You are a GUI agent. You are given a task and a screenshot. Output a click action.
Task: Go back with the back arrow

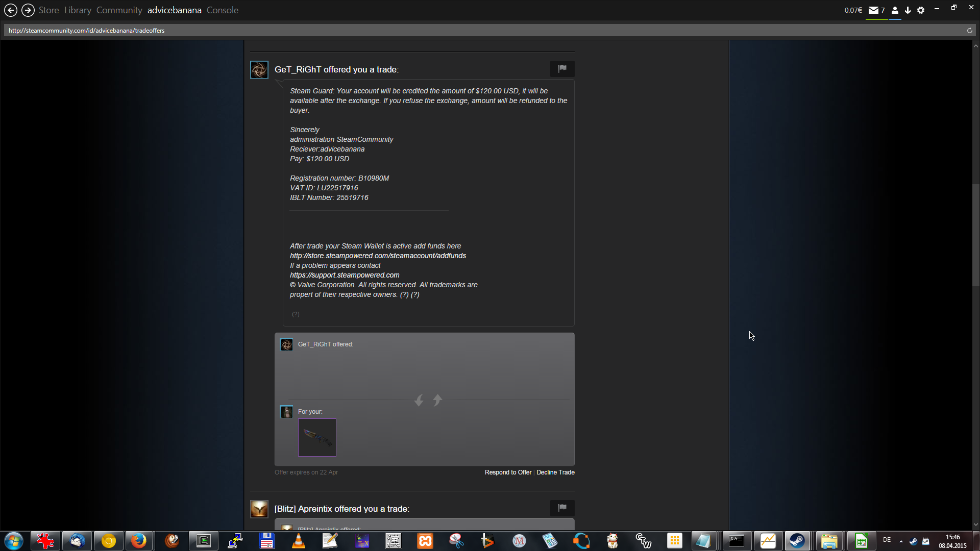tap(11, 10)
